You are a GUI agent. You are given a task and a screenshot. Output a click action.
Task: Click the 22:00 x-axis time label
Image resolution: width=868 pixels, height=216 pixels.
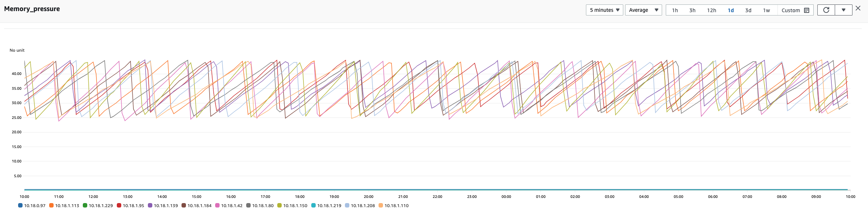coord(437,197)
